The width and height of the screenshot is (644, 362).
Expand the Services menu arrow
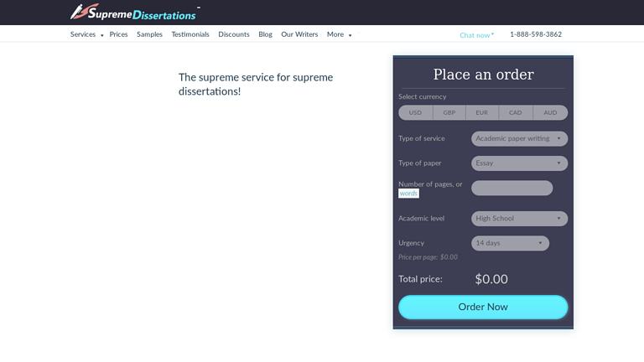[101, 35]
